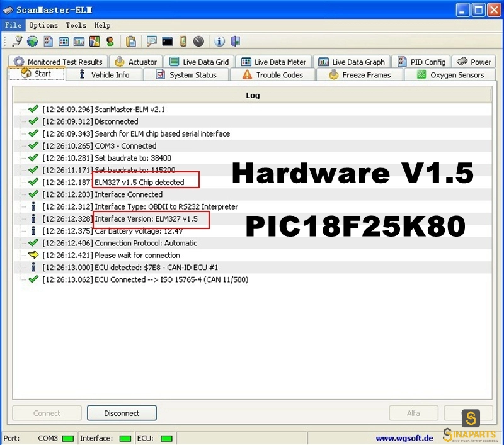Switch to the Freeze Frames tab
This screenshot has width=504, height=445.
point(360,74)
